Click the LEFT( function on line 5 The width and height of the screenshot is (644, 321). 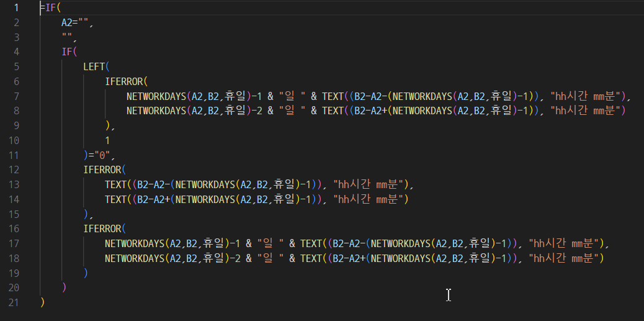pos(97,66)
